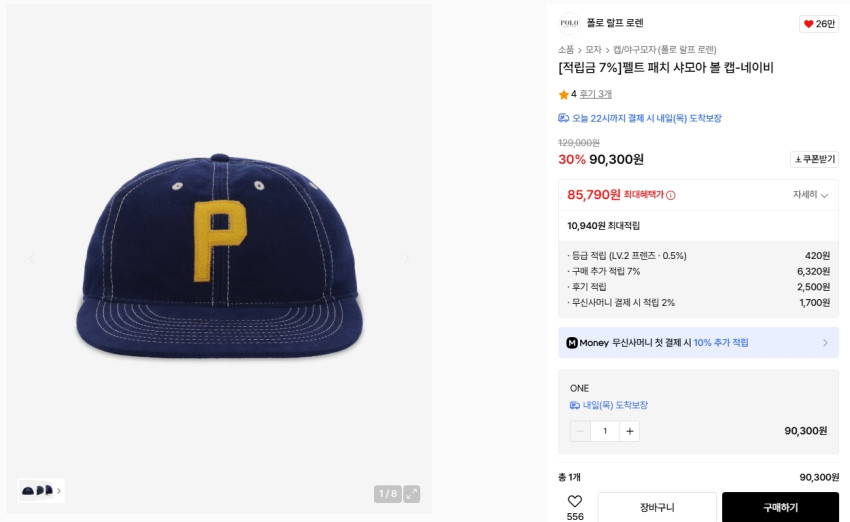Viewport: 850px width, 522px height.
Task: Open the Money 10% 추가 적립 banner arrow
Action: point(825,343)
